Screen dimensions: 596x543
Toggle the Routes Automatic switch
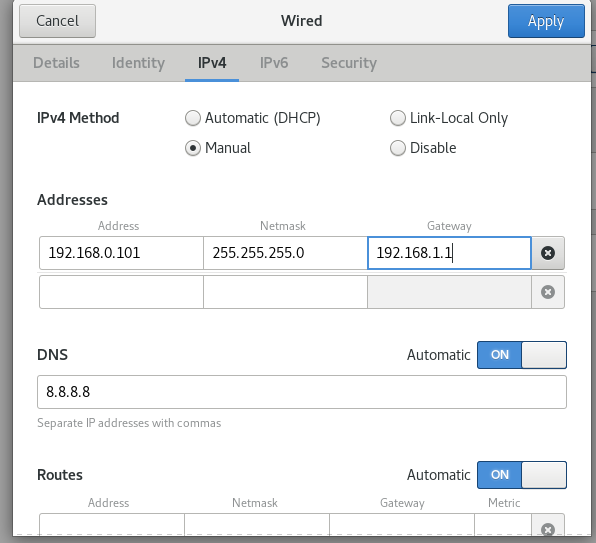click(x=522, y=475)
